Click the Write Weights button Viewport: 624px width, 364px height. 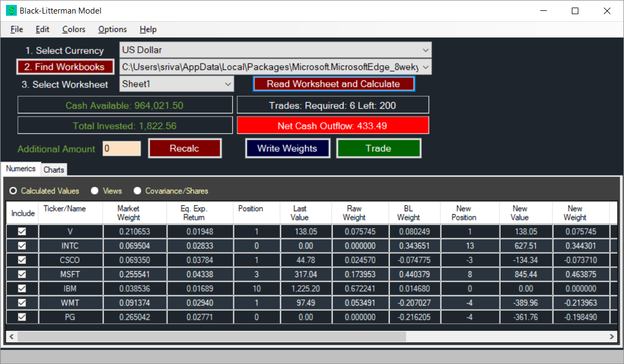pos(288,148)
